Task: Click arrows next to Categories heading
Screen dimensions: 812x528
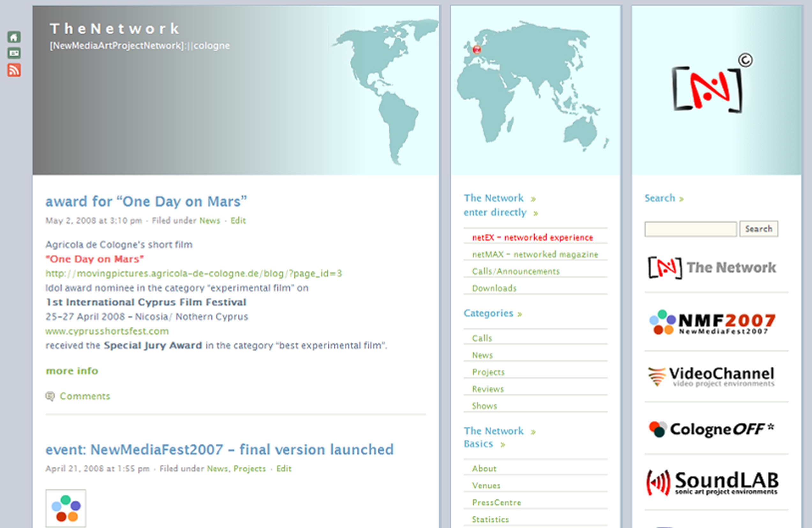Action: pos(520,314)
